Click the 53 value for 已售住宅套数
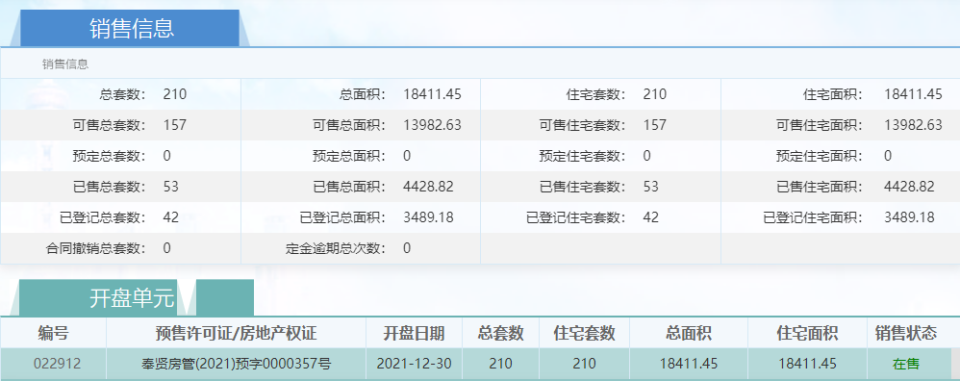 pos(651,187)
